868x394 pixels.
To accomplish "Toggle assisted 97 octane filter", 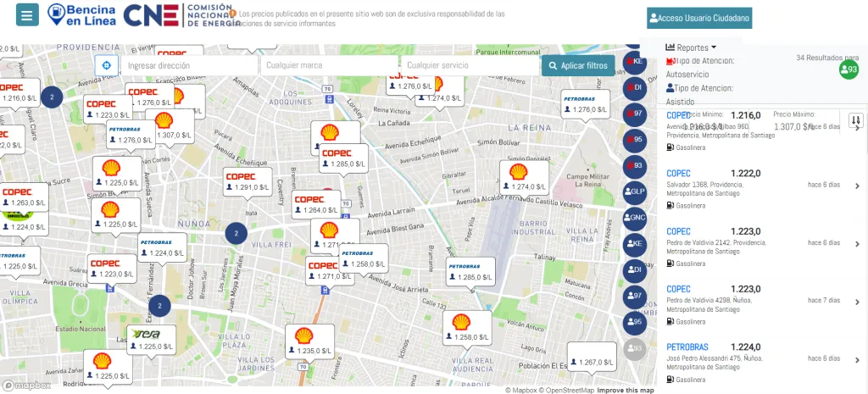I will tap(635, 296).
